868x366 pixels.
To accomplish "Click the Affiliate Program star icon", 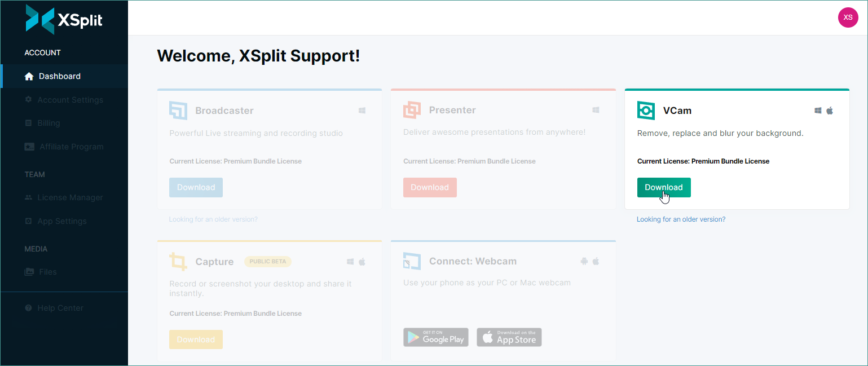I will tap(30, 147).
